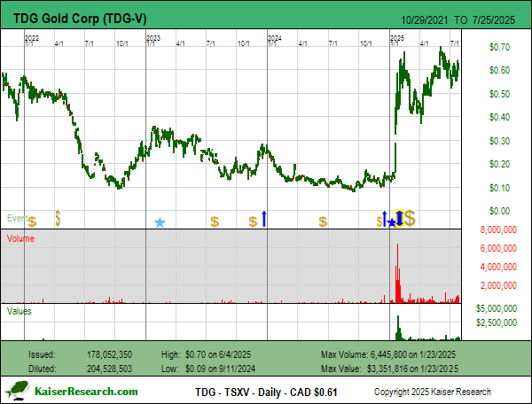532x404 pixels.
Task: Click the Kaiser Research fish logo
Action: click(x=17, y=391)
